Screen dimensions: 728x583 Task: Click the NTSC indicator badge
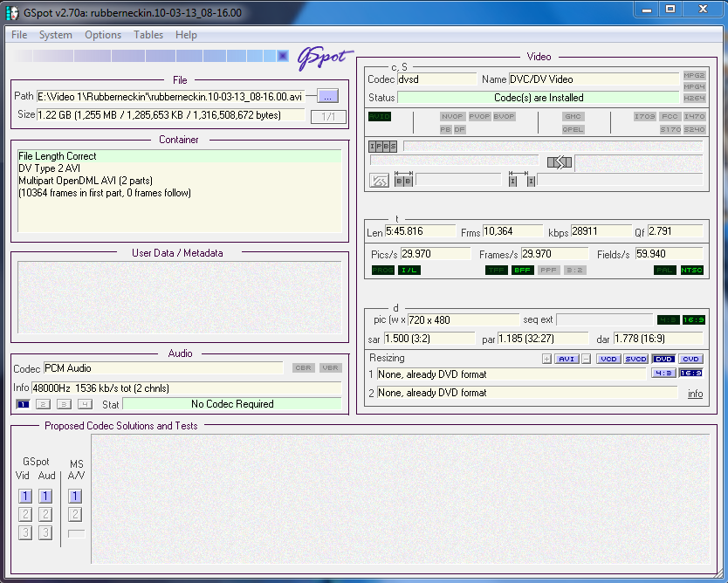pyautogui.click(x=691, y=271)
